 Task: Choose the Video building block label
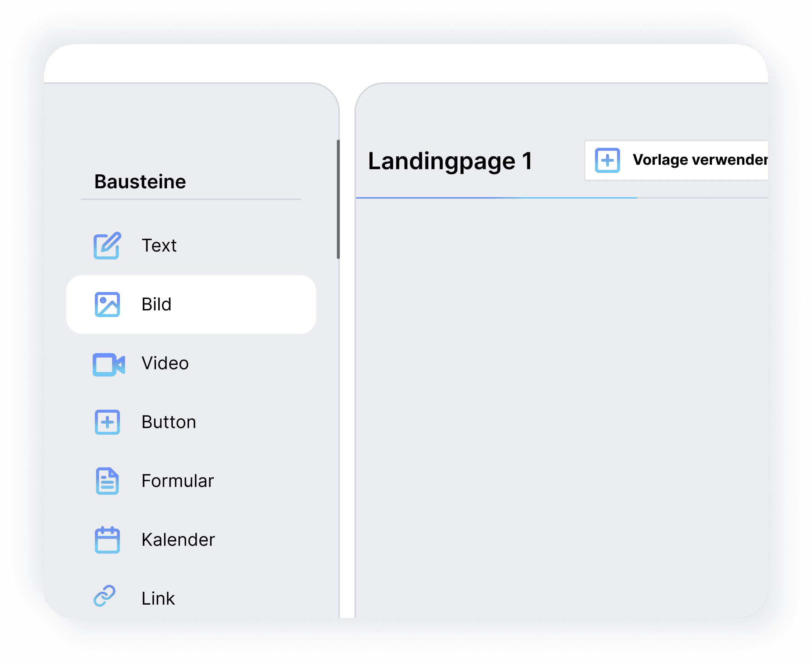click(165, 363)
